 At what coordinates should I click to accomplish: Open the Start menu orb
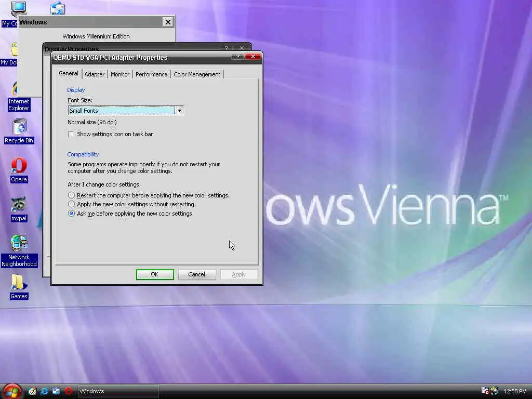12,391
